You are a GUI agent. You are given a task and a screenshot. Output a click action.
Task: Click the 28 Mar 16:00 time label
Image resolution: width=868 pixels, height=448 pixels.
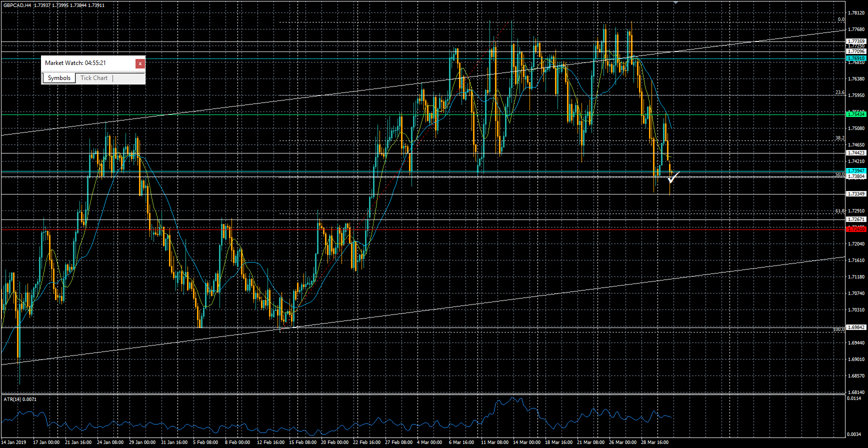point(654,442)
